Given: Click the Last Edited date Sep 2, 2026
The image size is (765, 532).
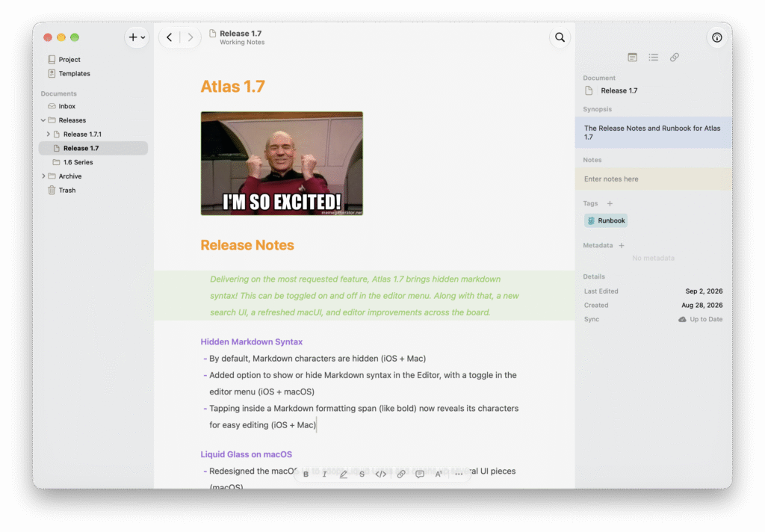Looking at the screenshot, I should pos(704,291).
